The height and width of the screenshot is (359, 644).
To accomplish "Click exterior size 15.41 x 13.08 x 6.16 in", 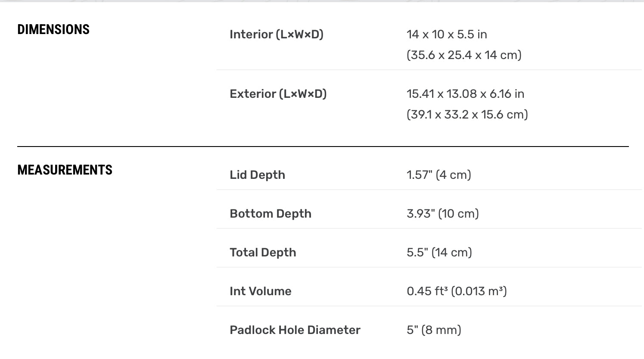I will 465,94.
